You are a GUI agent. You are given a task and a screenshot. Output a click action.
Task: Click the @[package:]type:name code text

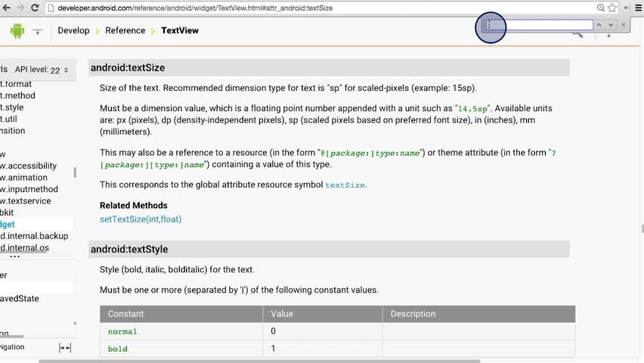(371, 153)
